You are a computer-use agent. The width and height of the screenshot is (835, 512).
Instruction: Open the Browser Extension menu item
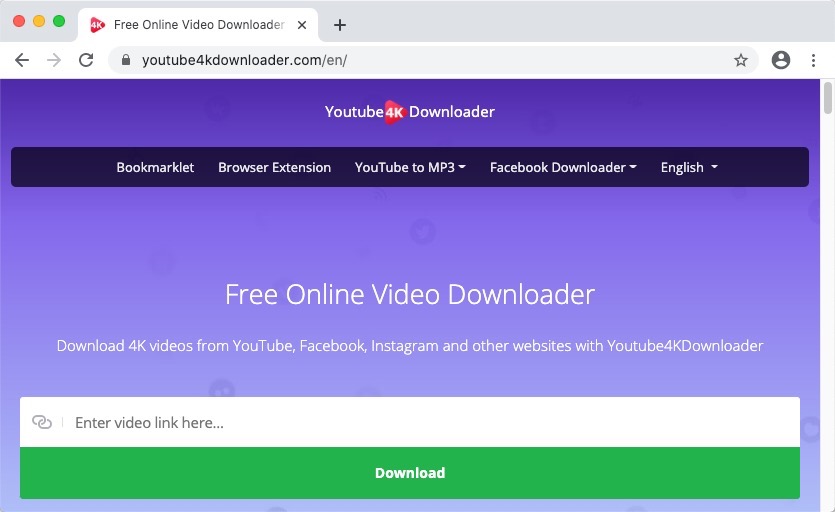click(x=274, y=167)
